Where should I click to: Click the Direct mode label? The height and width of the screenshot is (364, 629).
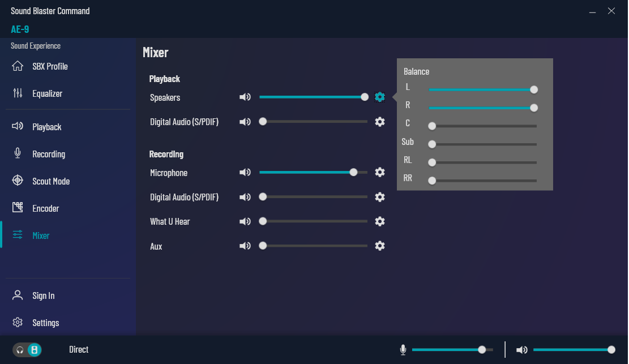79,350
